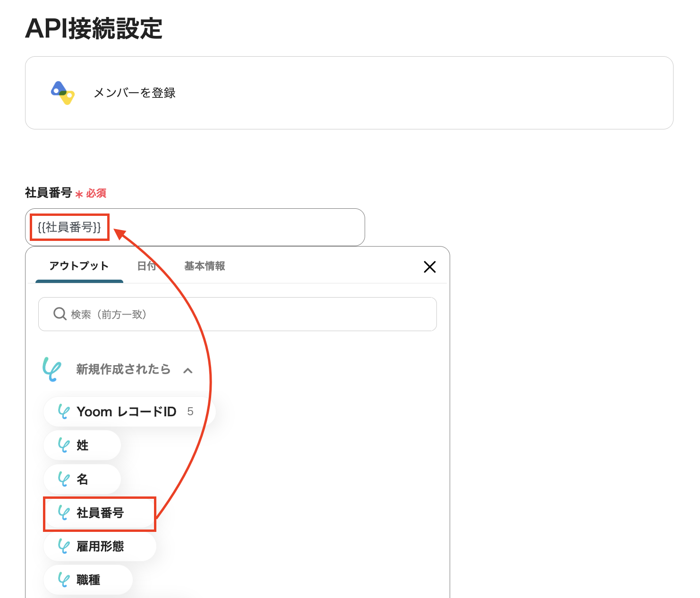Focus the 検索（前方一致）search field
The height and width of the screenshot is (598, 700).
238,314
